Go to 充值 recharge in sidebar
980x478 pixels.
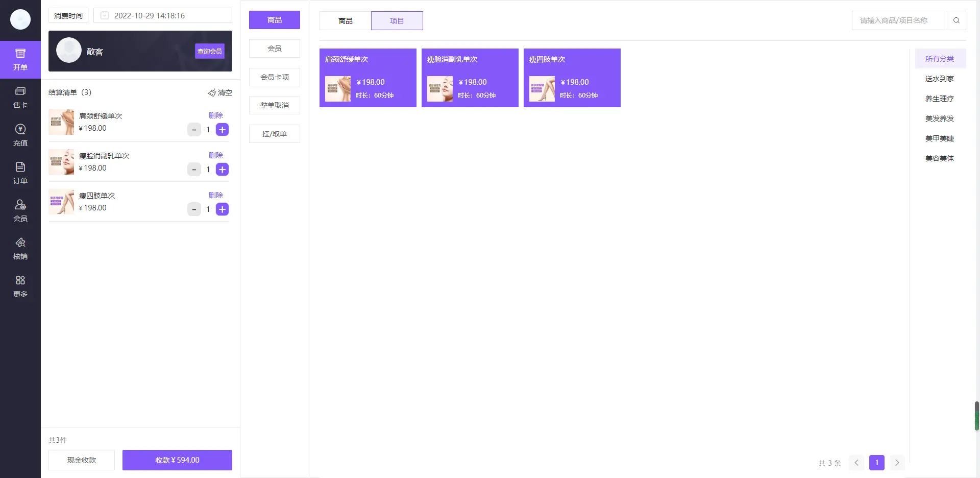(20, 135)
